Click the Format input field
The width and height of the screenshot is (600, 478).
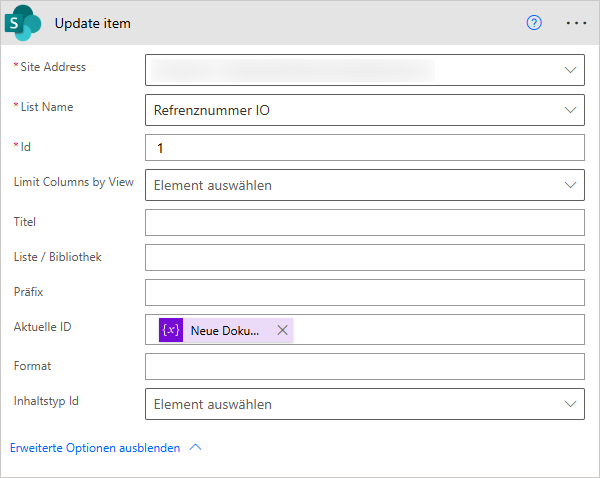coord(364,367)
